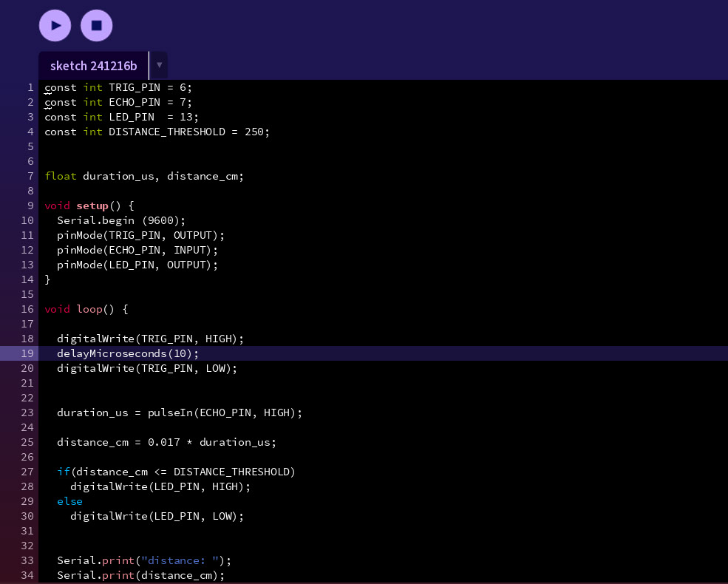
Task: Click line number 19 in the gutter
Action: click(x=27, y=354)
